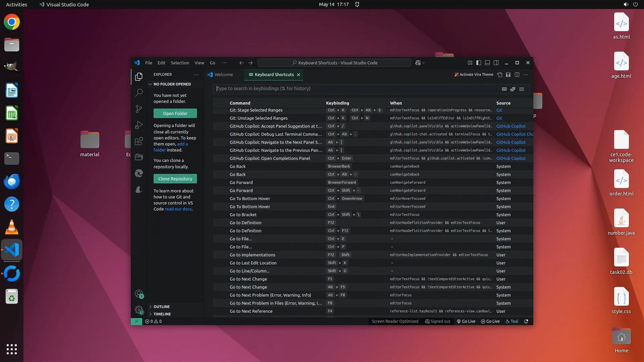644x362 pixels.
Task: Collapse the NO FOLDER OPENED section
Action: pos(172,84)
